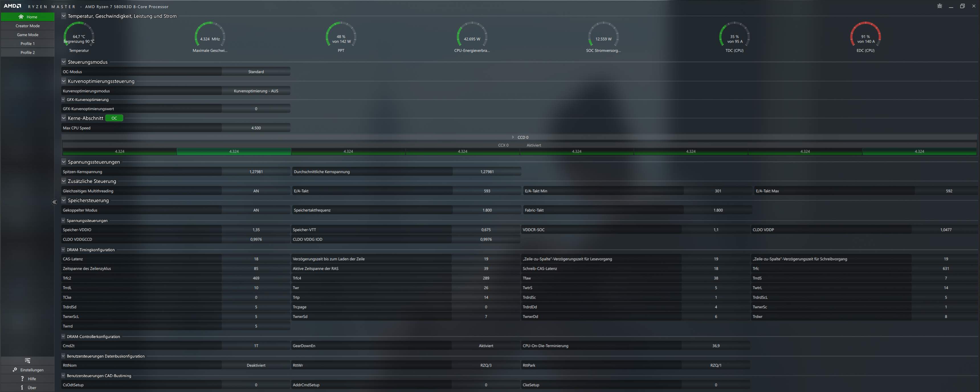Collapse the DRAM-Timingkonfiguration section
The image size is (980, 392).
click(63, 250)
